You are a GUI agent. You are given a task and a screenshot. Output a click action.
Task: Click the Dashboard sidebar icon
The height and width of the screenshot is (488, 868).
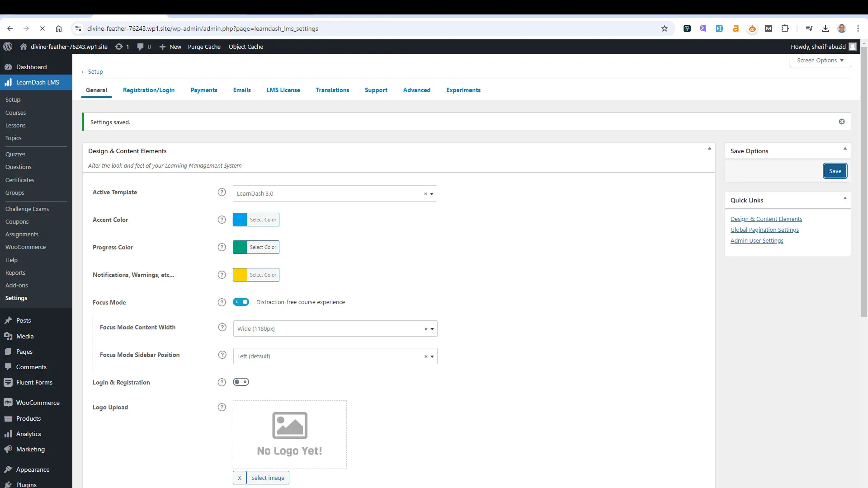[x=8, y=66]
